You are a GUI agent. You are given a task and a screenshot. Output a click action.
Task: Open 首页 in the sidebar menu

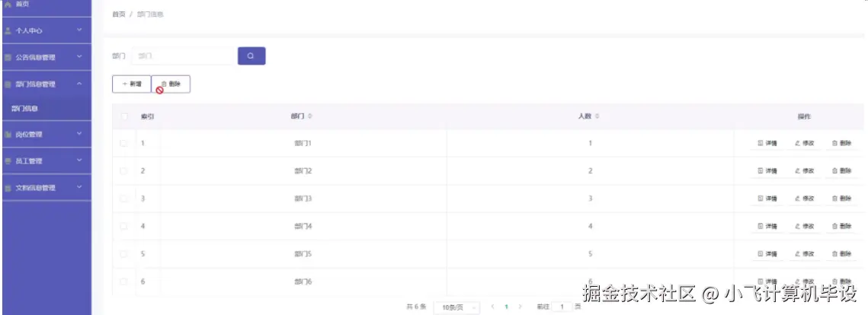tap(46, 5)
